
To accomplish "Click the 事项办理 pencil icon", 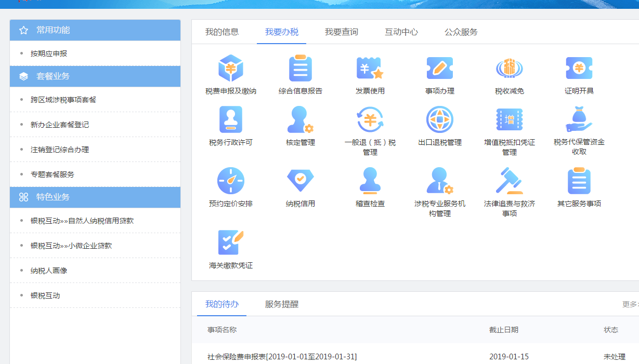I will pyautogui.click(x=439, y=68).
